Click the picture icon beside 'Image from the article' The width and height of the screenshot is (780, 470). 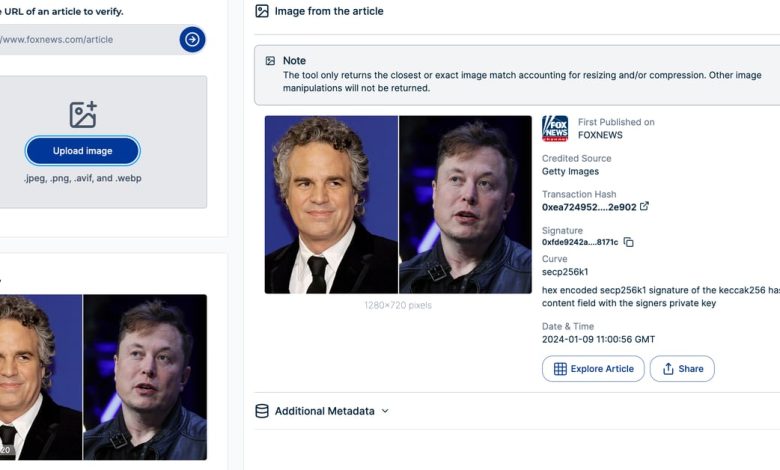pyautogui.click(x=262, y=11)
